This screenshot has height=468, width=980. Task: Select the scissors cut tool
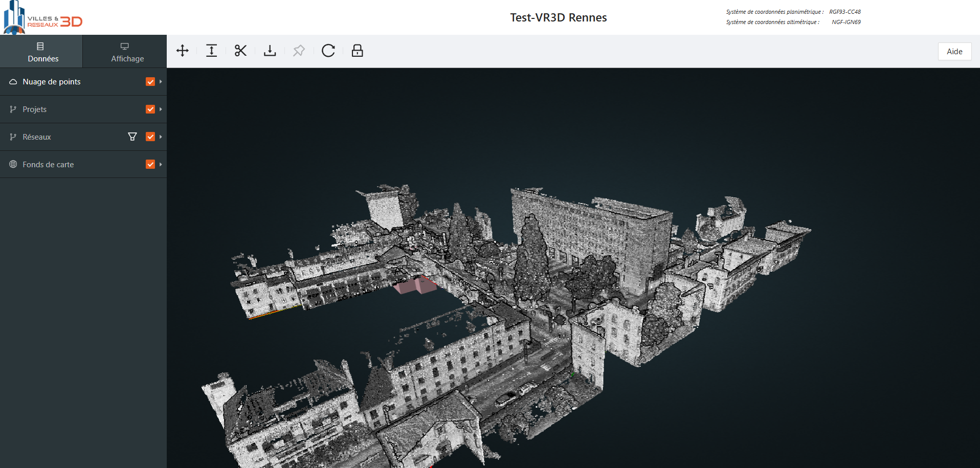pyautogui.click(x=240, y=51)
